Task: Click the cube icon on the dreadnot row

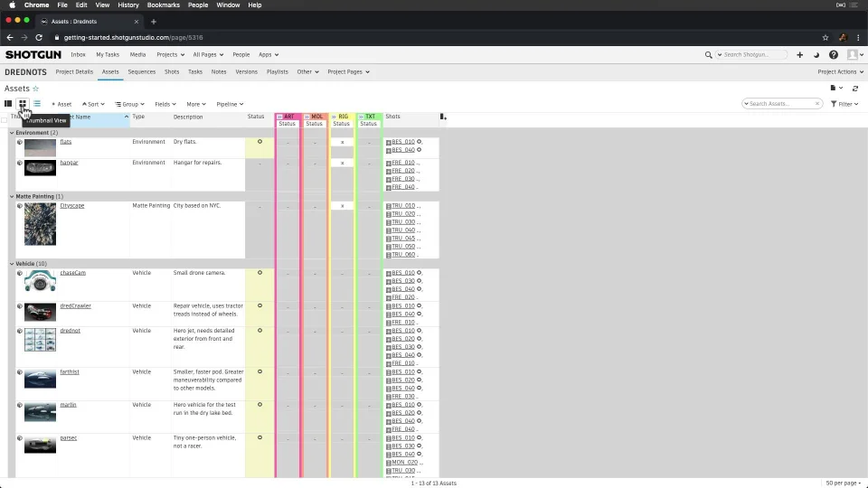Action: click(19, 331)
